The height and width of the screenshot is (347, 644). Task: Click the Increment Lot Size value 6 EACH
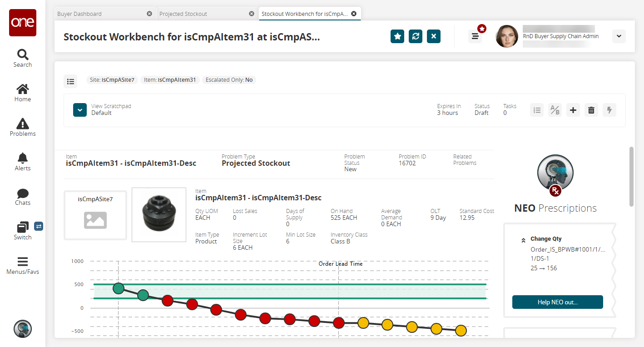[243, 248]
